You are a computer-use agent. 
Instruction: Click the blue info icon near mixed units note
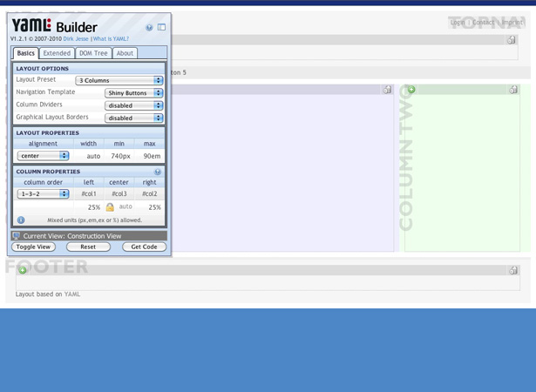coord(21,220)
